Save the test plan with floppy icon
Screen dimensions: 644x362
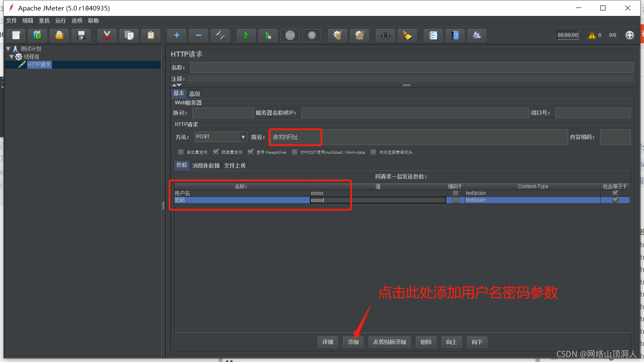[x=81, y=35]
